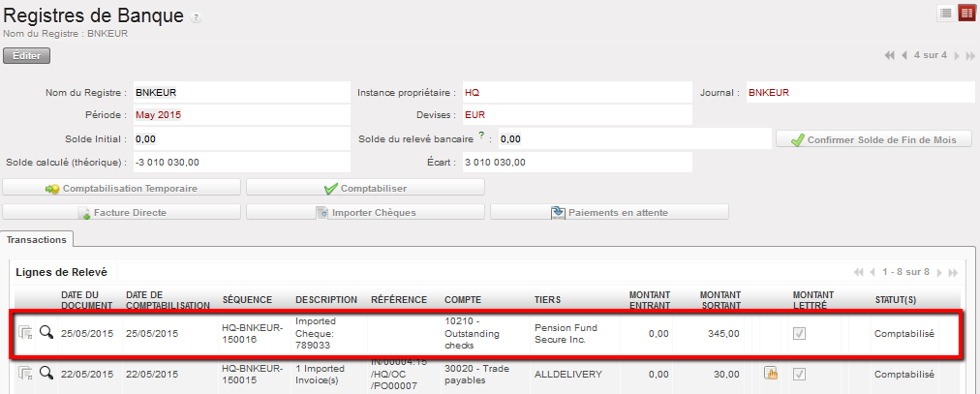Click Comptabilisation Temporaire button
Screen dimensions: 980x394
point(122,188)
